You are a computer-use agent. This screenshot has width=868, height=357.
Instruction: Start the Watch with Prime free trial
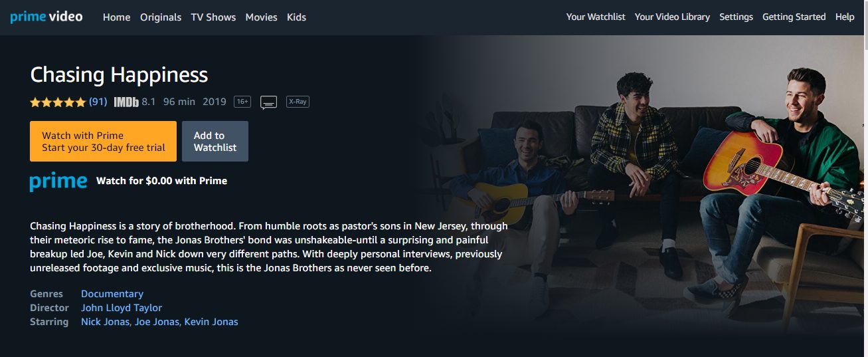coord(103,141)
